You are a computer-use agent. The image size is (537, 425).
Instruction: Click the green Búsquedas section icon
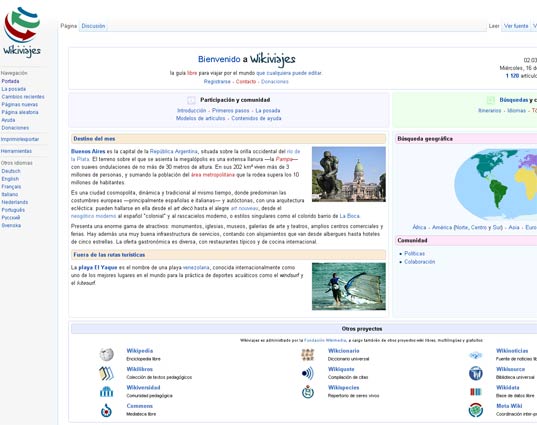(490, 100)
